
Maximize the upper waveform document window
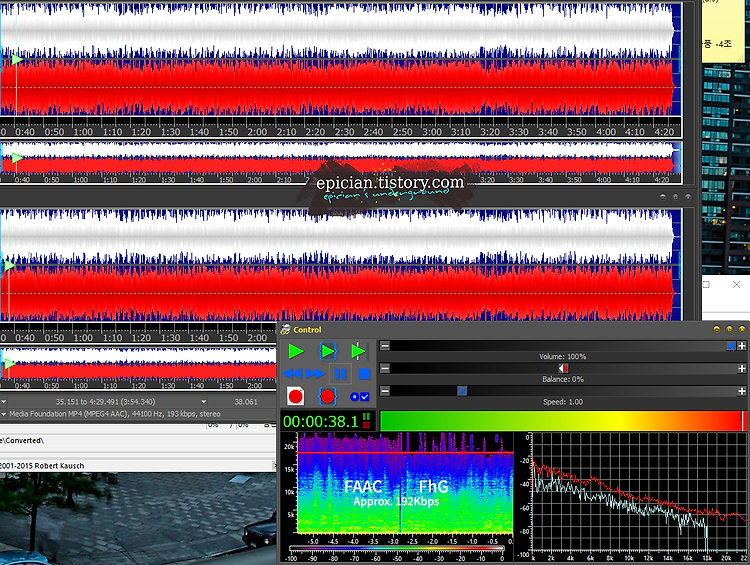[675, 197]
